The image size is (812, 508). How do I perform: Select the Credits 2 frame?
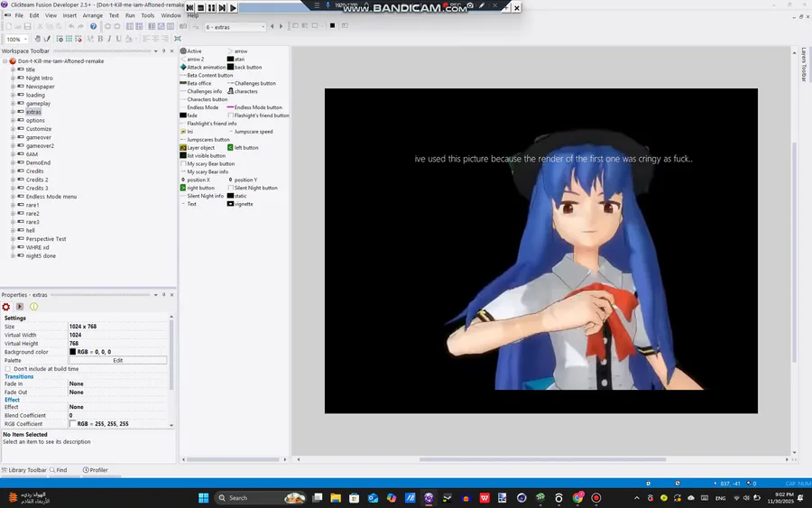[37, 180]
